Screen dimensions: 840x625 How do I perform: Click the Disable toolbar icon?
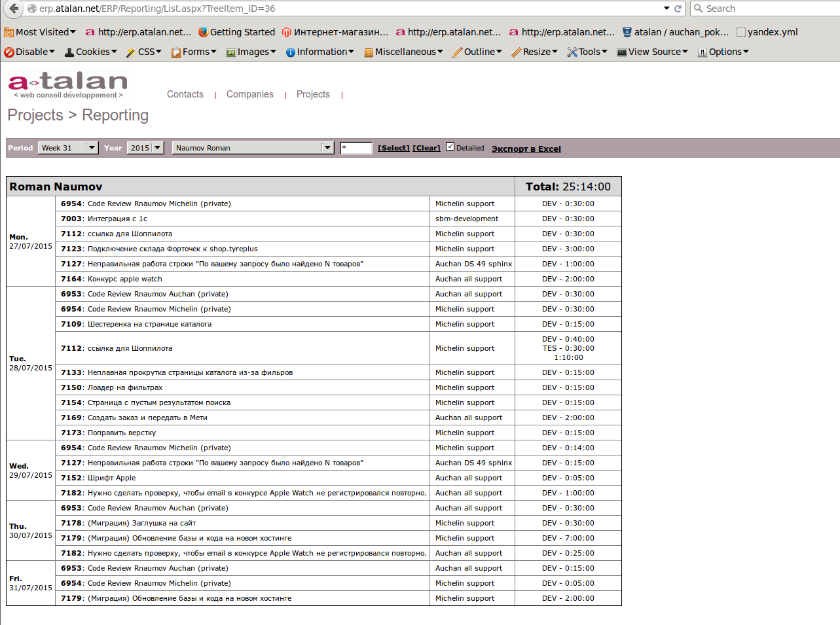point(9,52)
